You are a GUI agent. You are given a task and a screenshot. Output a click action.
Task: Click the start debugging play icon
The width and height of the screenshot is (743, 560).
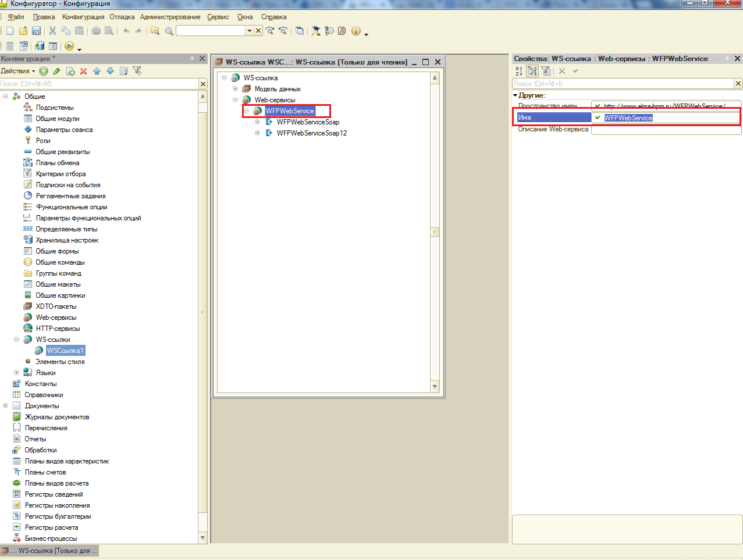pyautogui.click(x=69, y=46)
